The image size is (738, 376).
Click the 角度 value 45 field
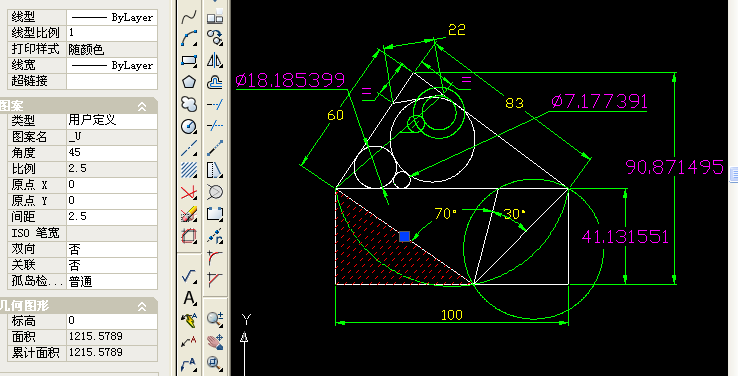click(x=112, y=153)
